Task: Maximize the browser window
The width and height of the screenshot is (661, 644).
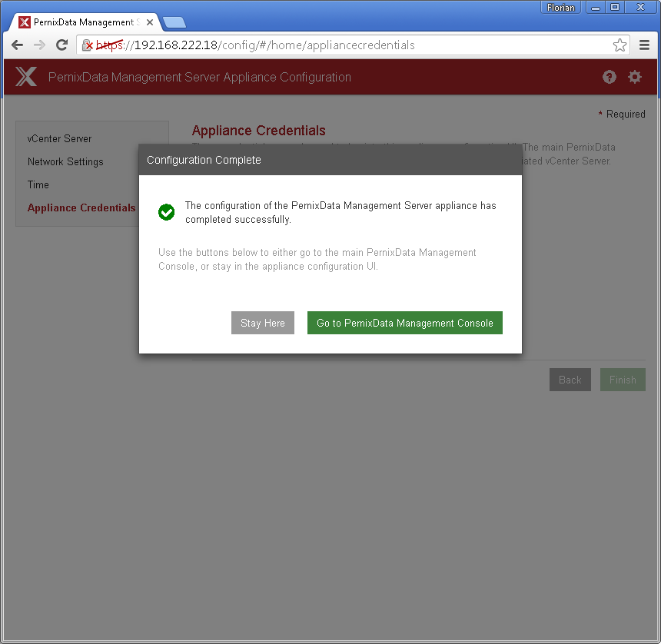Action: click(615, 8)
